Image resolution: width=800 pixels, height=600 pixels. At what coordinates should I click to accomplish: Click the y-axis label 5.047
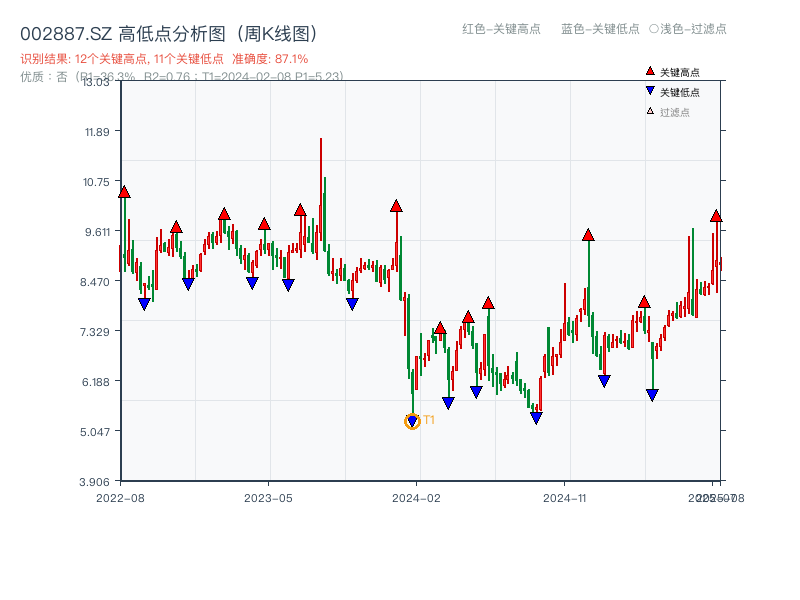94,432
